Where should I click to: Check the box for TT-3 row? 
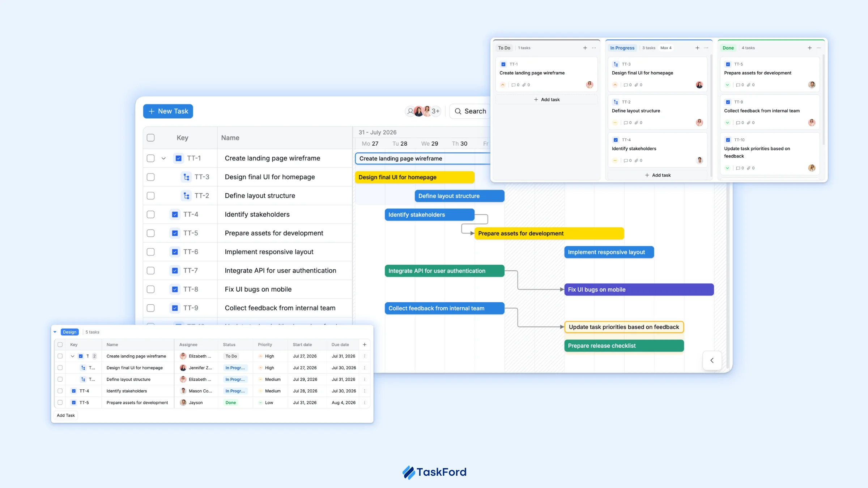(x=151, y=177)
